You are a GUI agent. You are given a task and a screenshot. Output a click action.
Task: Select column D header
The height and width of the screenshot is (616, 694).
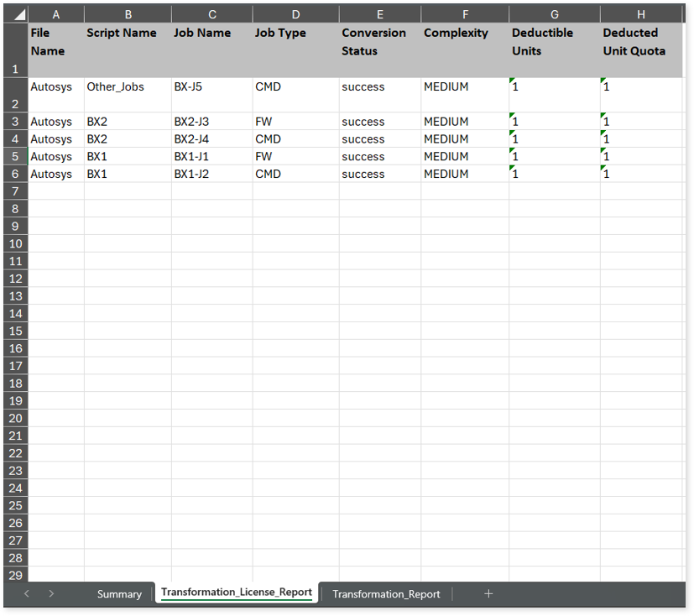click(295, 14)
